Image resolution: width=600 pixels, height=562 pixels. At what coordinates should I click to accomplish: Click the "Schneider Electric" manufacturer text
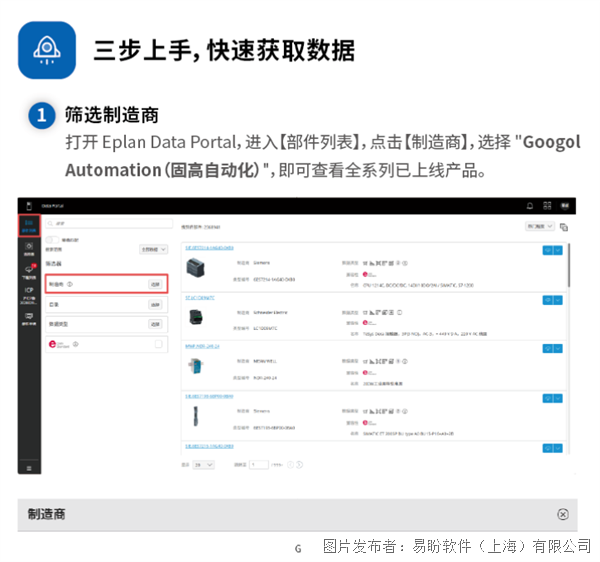270,313
